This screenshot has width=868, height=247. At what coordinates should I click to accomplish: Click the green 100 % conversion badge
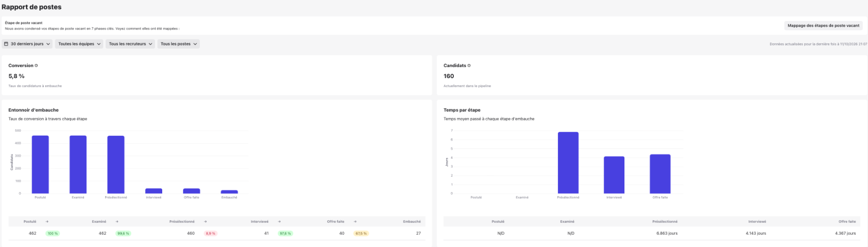[53, 233]
